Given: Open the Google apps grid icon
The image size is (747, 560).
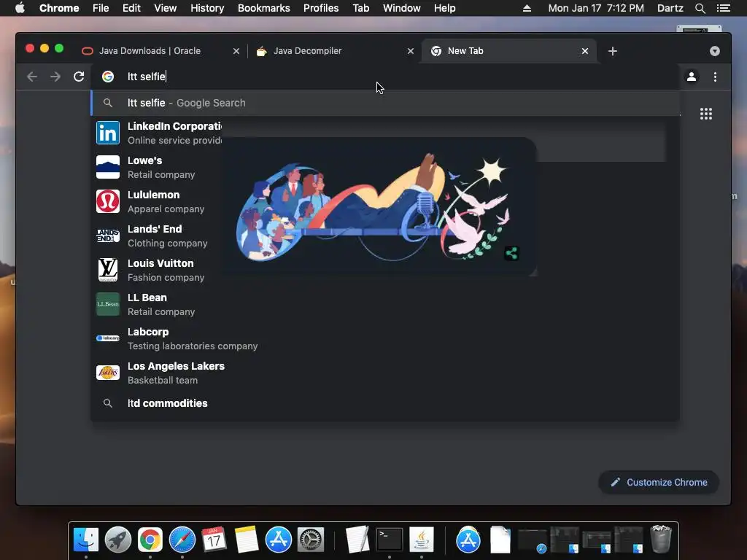Looking at the screenshot, I should point(706,114).
